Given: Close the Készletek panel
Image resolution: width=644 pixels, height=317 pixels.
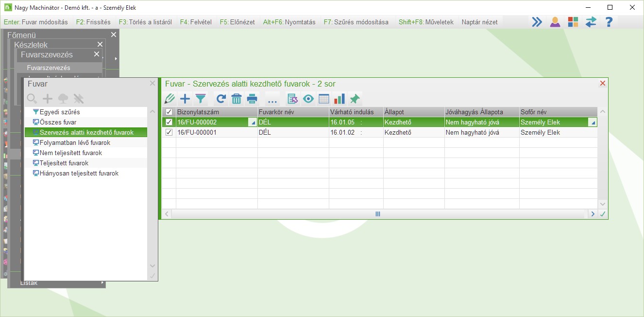Looking at the screenshot, I should 100,44.
